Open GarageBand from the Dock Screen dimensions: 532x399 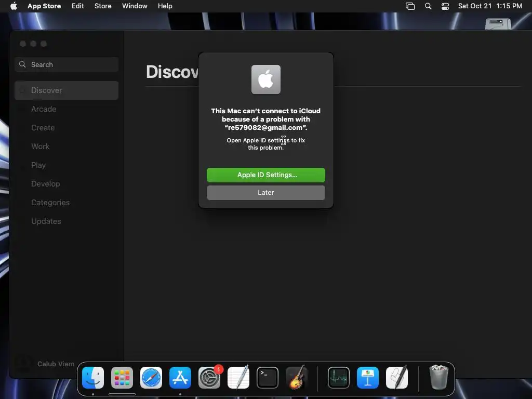[297, 378]
